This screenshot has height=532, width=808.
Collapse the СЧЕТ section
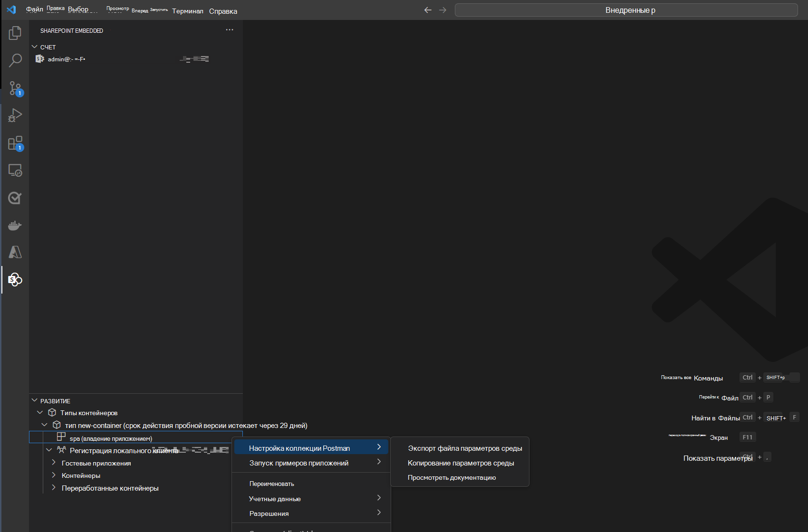tap(34, 47)
